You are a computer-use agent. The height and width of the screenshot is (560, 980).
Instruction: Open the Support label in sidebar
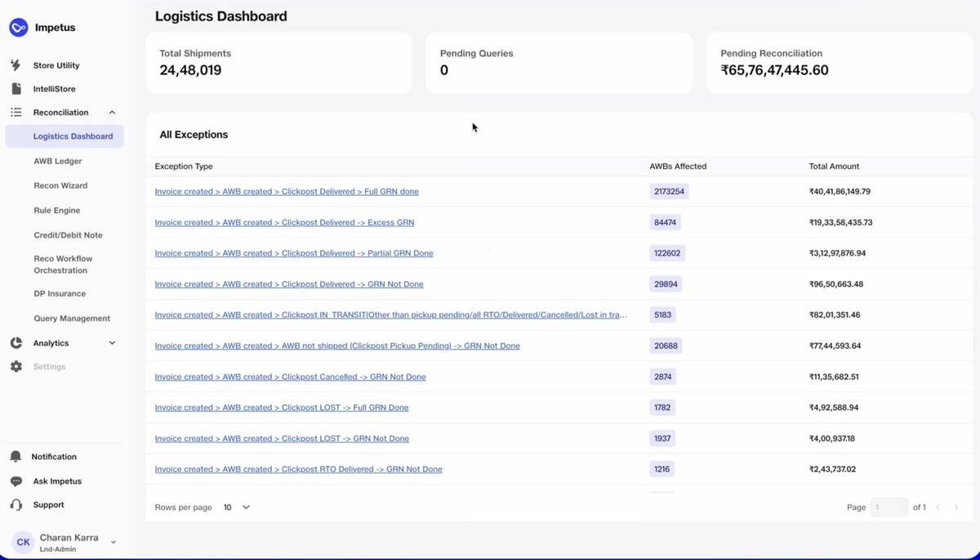click(48, 504)
